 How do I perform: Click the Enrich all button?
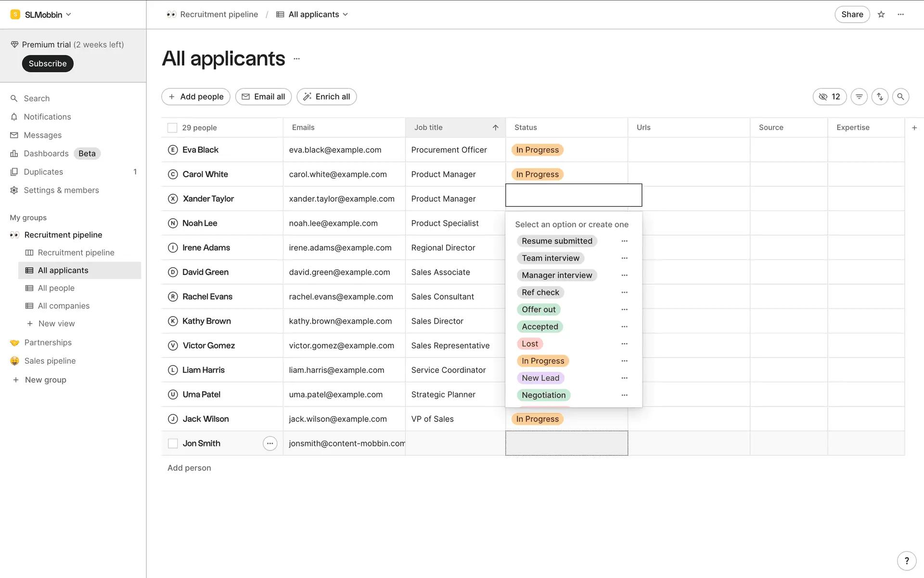[326, 97]
